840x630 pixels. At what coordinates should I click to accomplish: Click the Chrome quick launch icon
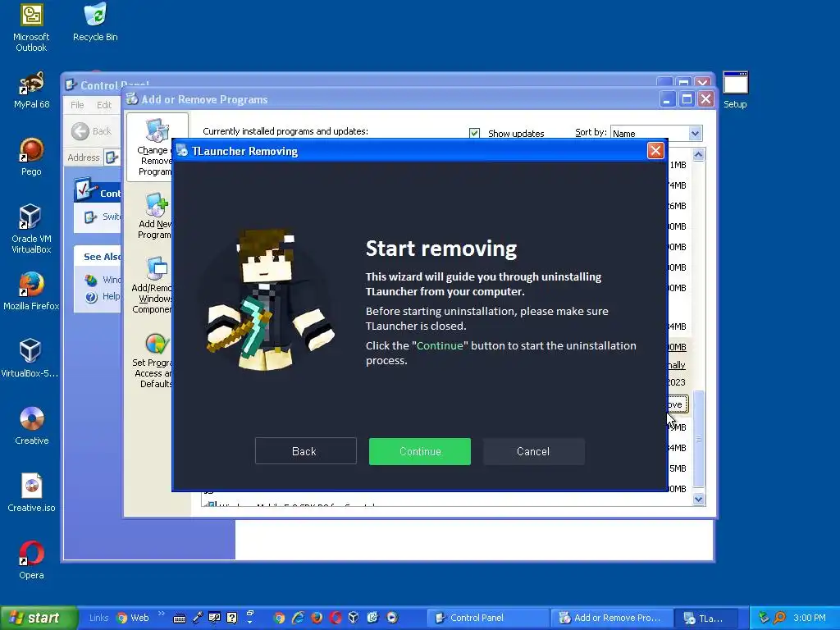[279, 618]
